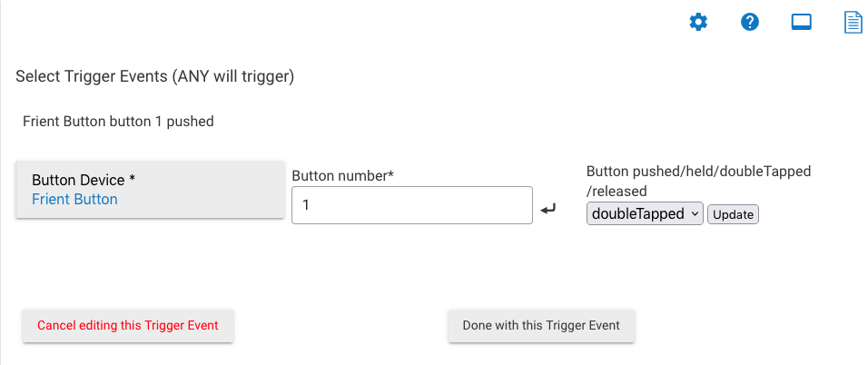Screen dimensions: 868x365
Task: Click the help question mark icon
Action: tap(749, 23)
